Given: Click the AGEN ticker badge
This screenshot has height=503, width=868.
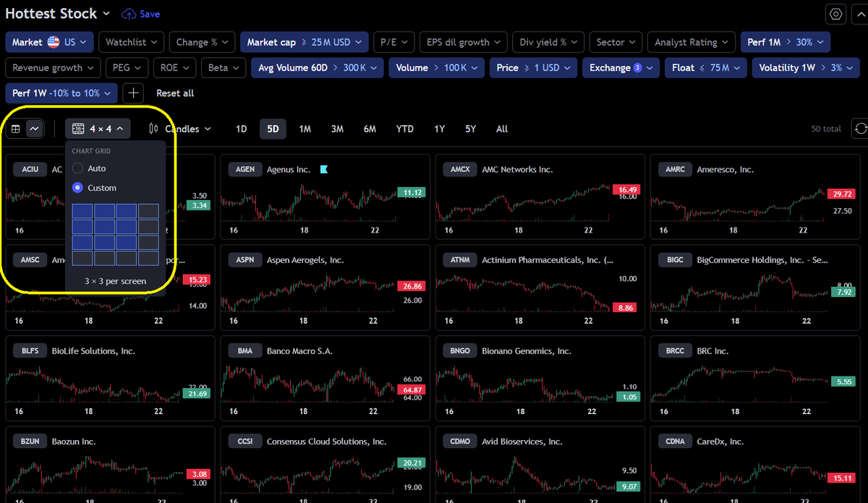Looking at the screenshot, I should pyautogui.click(x=245, y=169).
